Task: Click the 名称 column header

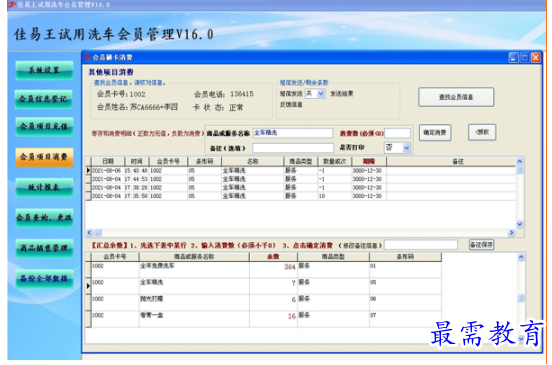Action: click(252, 161)
